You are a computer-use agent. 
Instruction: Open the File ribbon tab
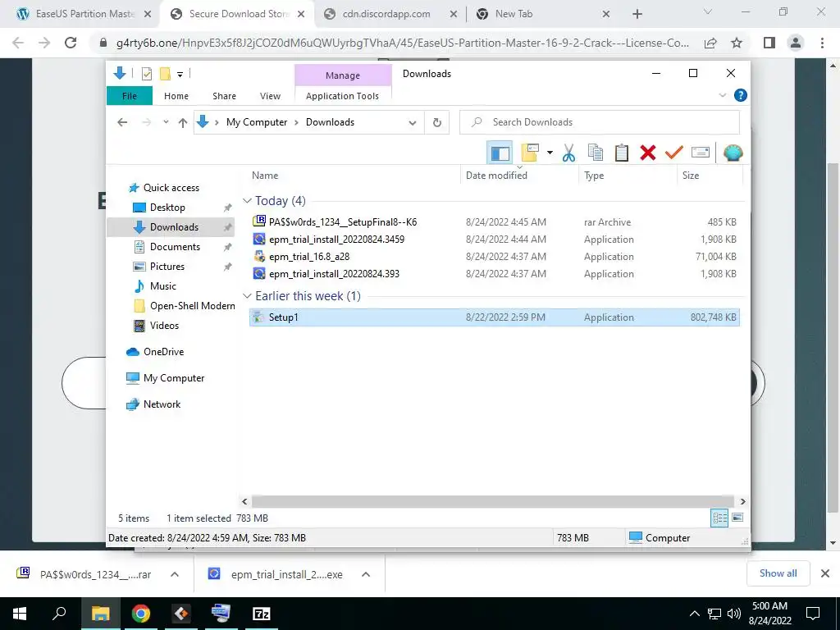point(130,96)
